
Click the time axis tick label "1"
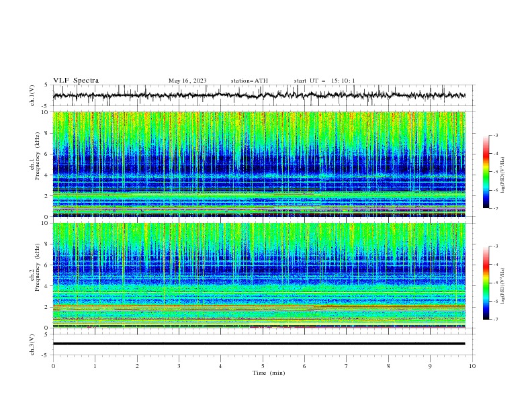(x=95, y=366)
